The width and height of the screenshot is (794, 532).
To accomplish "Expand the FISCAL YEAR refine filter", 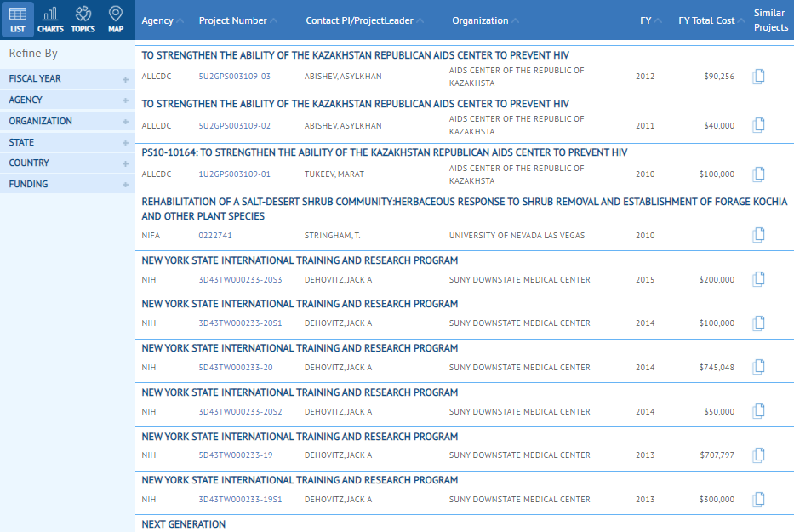I will point(67,79).
